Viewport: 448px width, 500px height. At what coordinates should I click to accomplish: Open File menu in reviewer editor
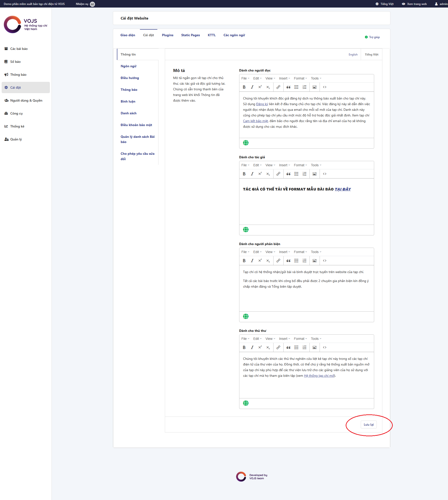click(x=245, y=252)
